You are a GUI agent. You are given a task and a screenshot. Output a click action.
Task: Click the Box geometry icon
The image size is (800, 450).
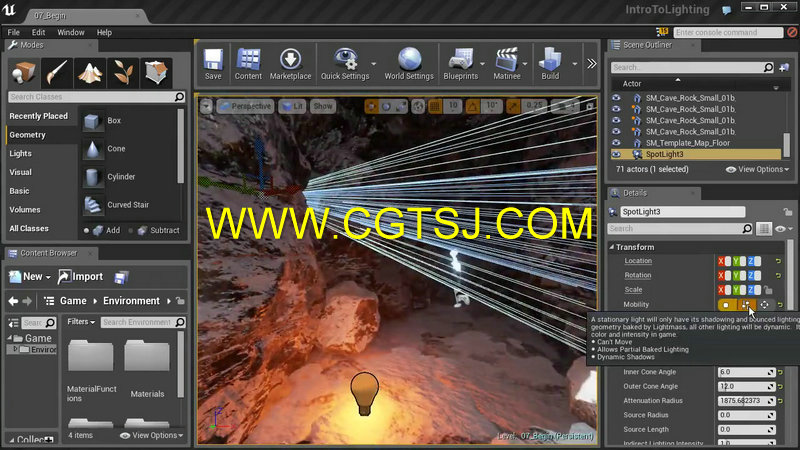coord(92,121)
